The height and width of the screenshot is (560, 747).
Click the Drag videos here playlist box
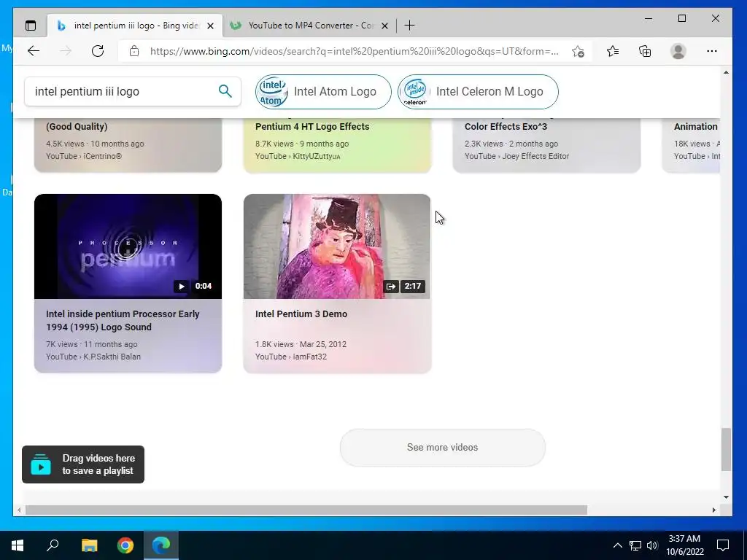point(83,464)
